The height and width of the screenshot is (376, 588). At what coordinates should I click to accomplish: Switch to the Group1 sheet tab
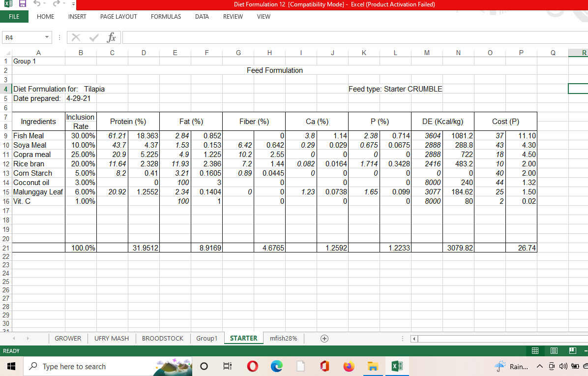[206, 339]
